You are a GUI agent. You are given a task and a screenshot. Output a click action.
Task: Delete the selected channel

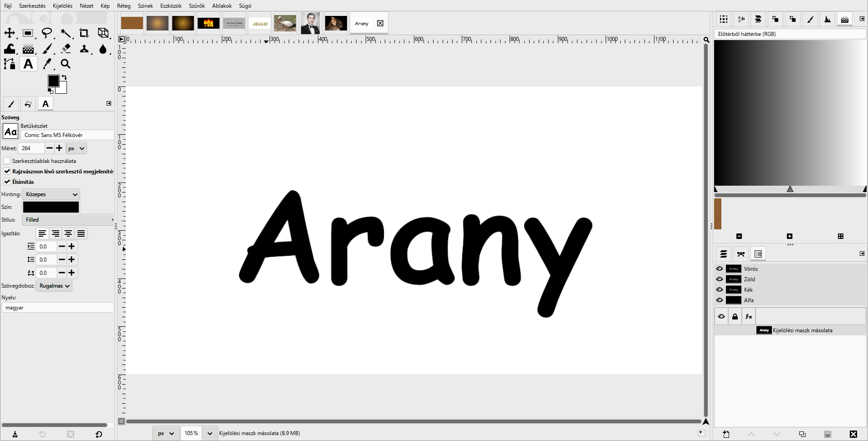pos(853,434)
